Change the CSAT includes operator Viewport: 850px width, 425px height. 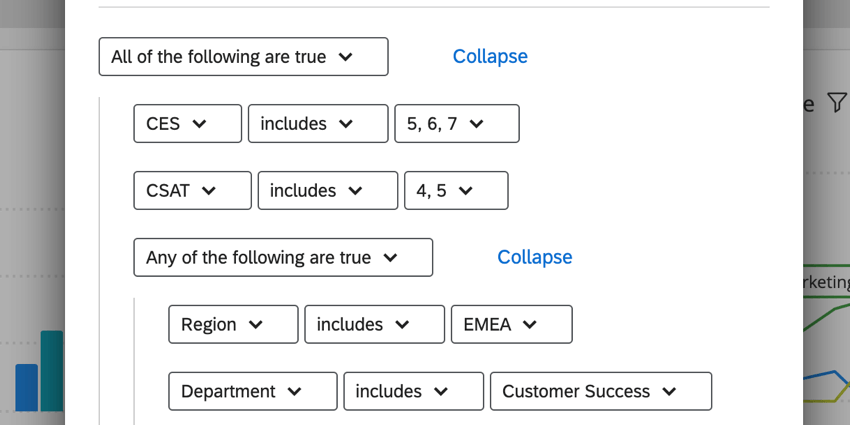[x=327, y=191]
